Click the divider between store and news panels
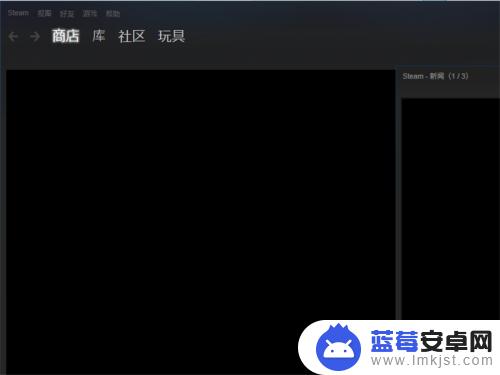The height and width of the screenshot is (375, 500). 398,193
